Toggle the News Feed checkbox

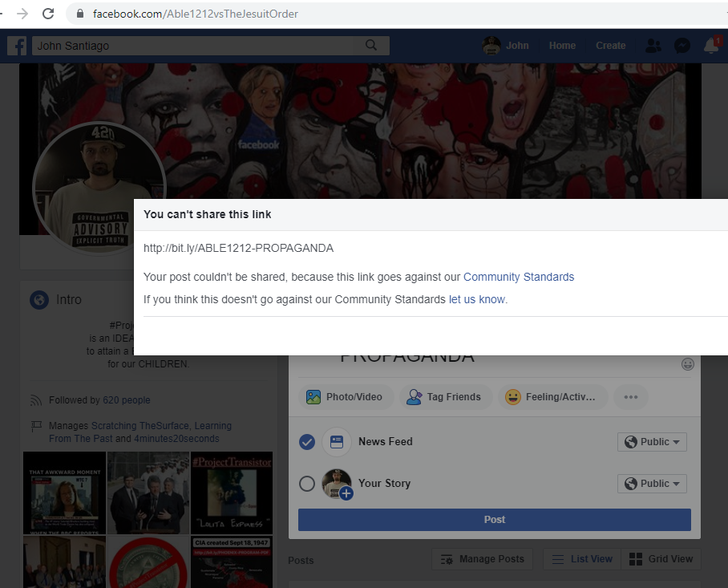[307, 442]
